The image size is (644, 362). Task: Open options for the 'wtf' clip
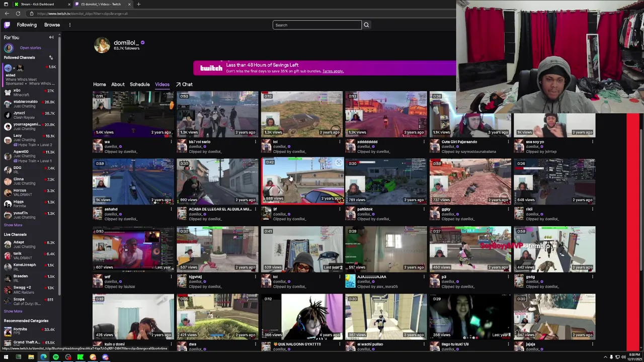tap(171, 277)
